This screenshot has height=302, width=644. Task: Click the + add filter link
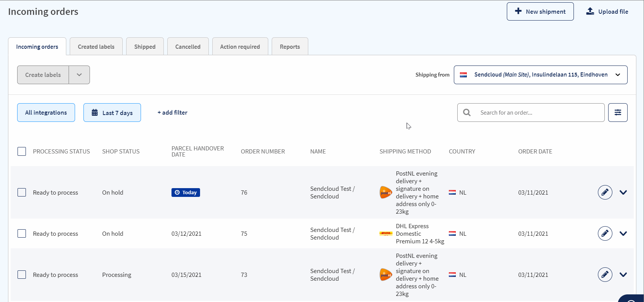pyautogui.click(x=172, y=112)
